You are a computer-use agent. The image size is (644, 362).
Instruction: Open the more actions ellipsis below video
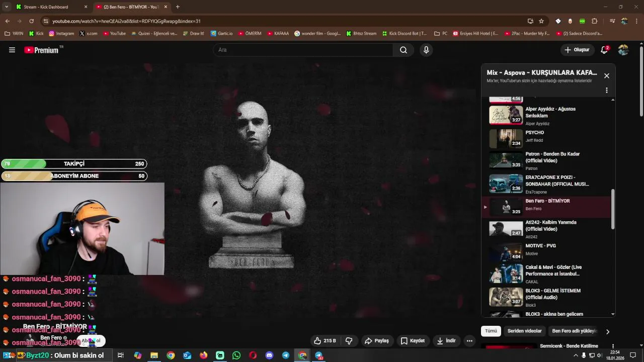(469, 340)
